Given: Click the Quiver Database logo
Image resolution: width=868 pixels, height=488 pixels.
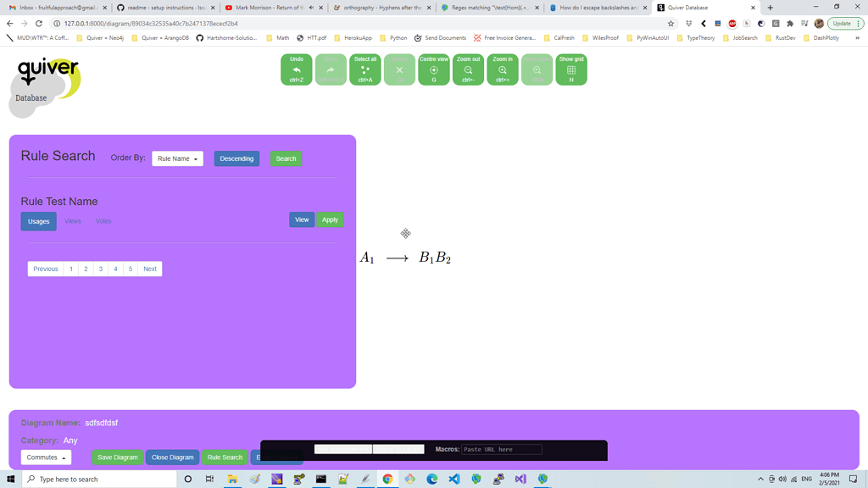Looking at the screenshot, I should [x=47, y=80].
